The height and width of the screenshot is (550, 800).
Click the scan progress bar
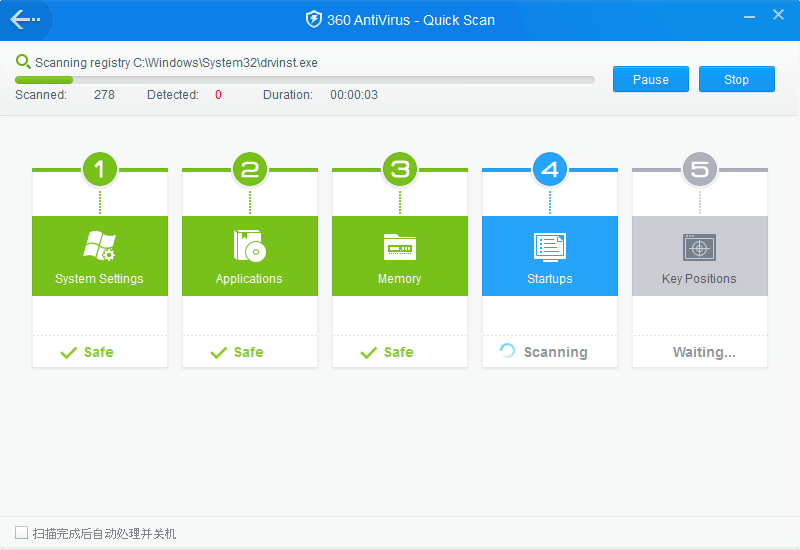pos(305,80)
